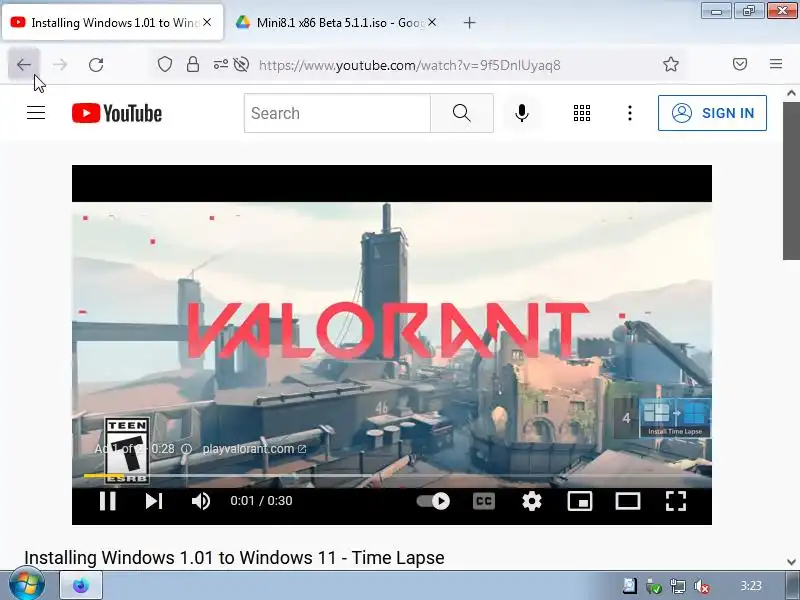Open the tracking protection shield icon

[x=164, y=64]
